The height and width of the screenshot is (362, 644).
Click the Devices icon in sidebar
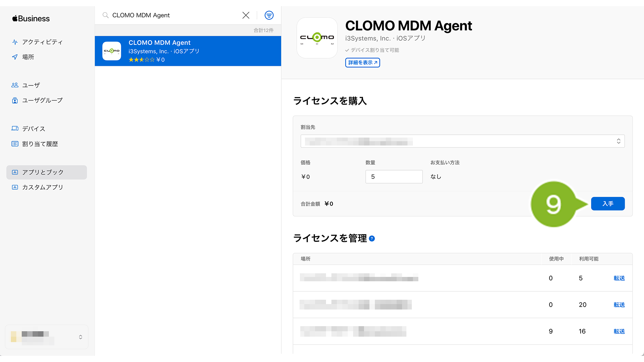pos(15,129)
